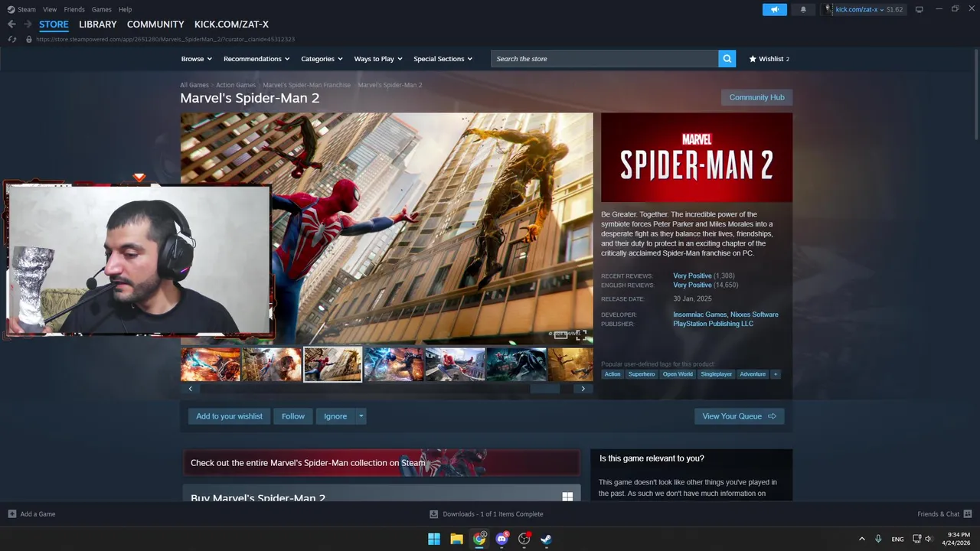Open the notifications bell icon

coord(803,9)
